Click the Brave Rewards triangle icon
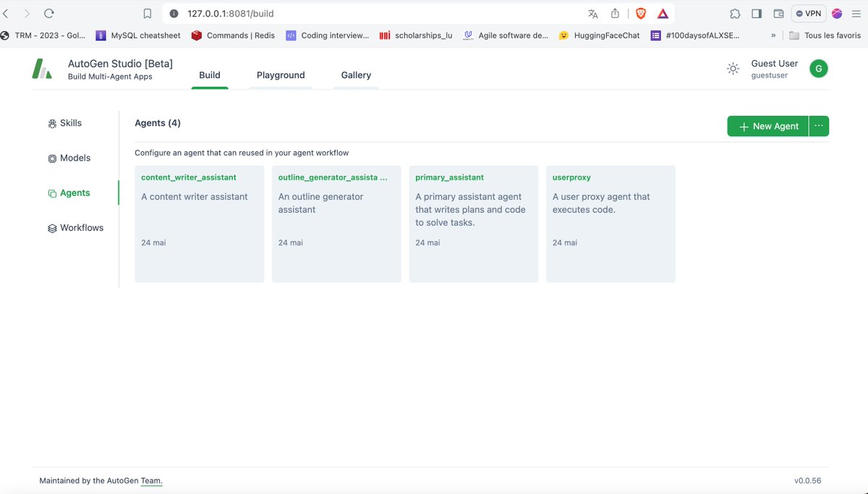 (663, 13)
